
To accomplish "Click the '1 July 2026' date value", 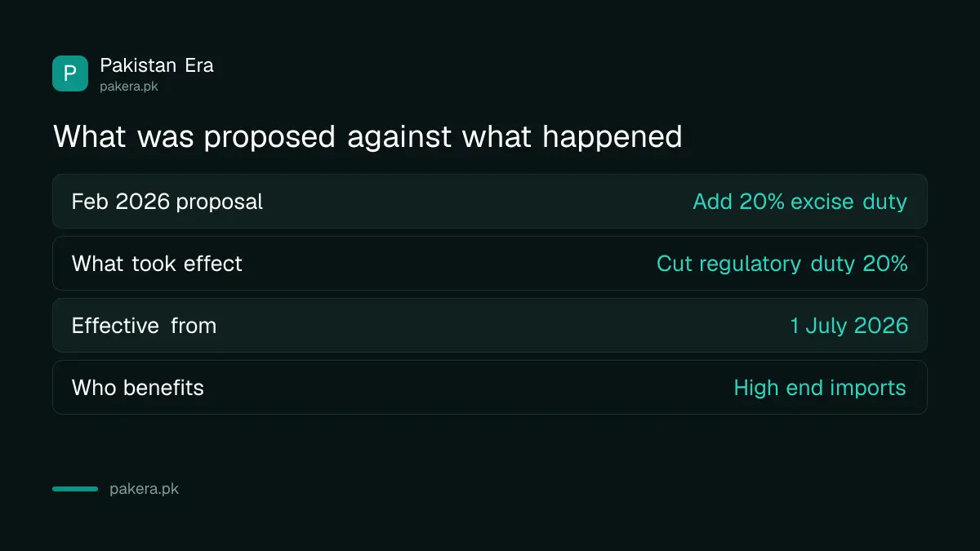I will point(849,326).
